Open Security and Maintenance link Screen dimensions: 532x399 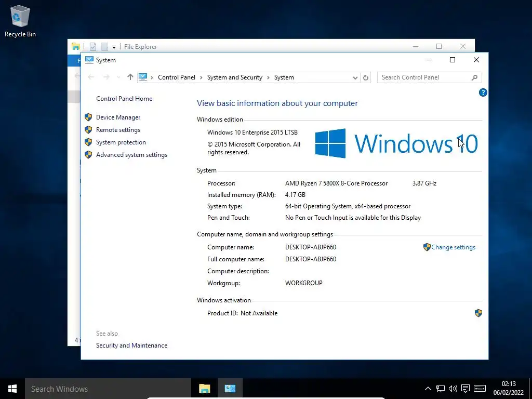[131, 345]
